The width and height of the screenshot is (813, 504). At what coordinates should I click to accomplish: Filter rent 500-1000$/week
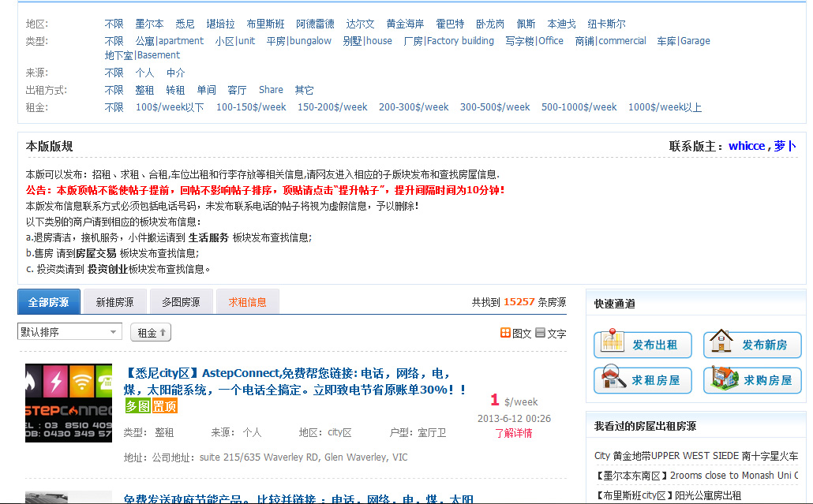pos(579,107)
